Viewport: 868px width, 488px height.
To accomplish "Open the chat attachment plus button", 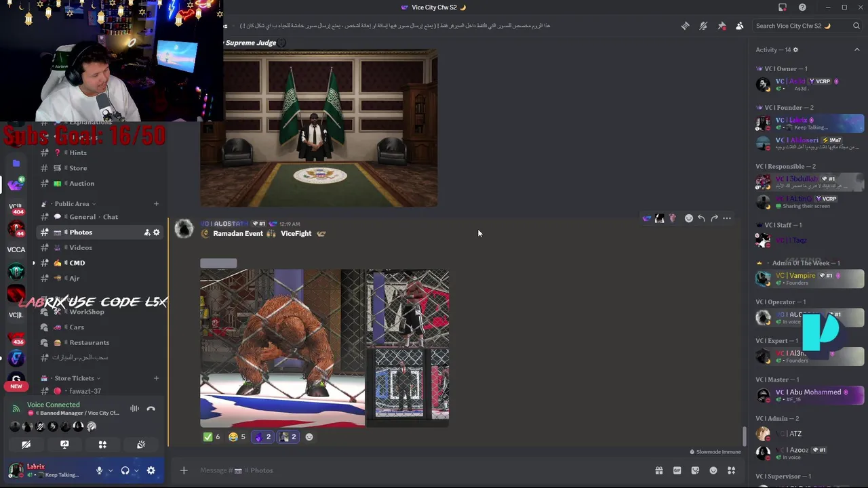I will click(x=184, y=470).
